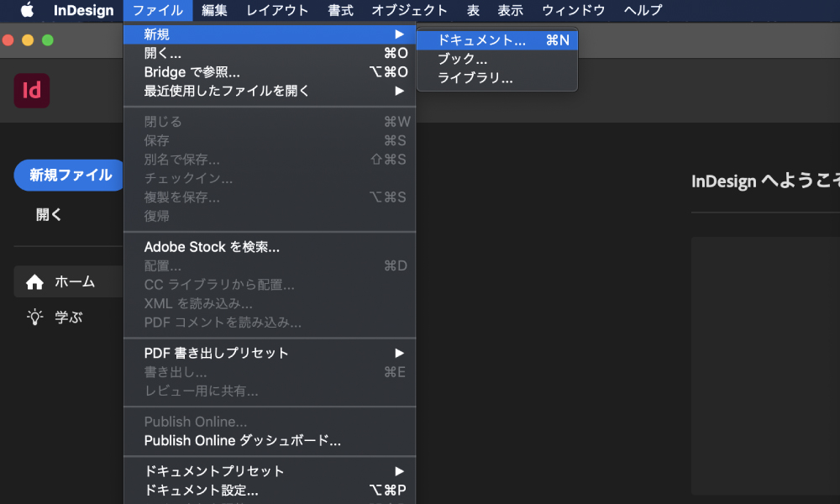
Task: Expand the 新規 submenu
Action: pos(270,34)
